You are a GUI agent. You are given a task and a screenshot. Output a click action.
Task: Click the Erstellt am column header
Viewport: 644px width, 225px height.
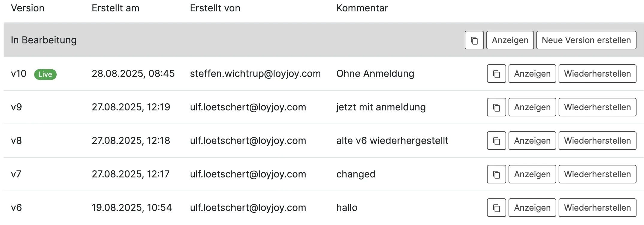tap(116, 8)
